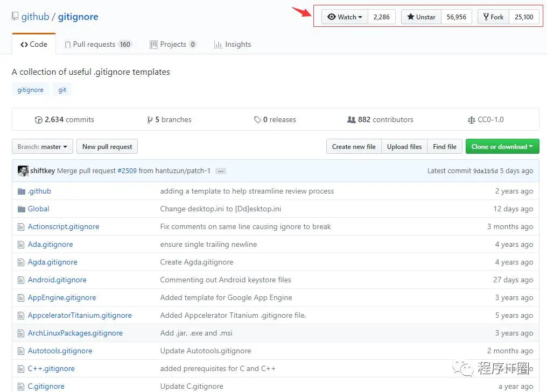The width and height of the screenshot is (547, 392).
Task: Click file icon next to C.gitignore
Action: (21, 387)
